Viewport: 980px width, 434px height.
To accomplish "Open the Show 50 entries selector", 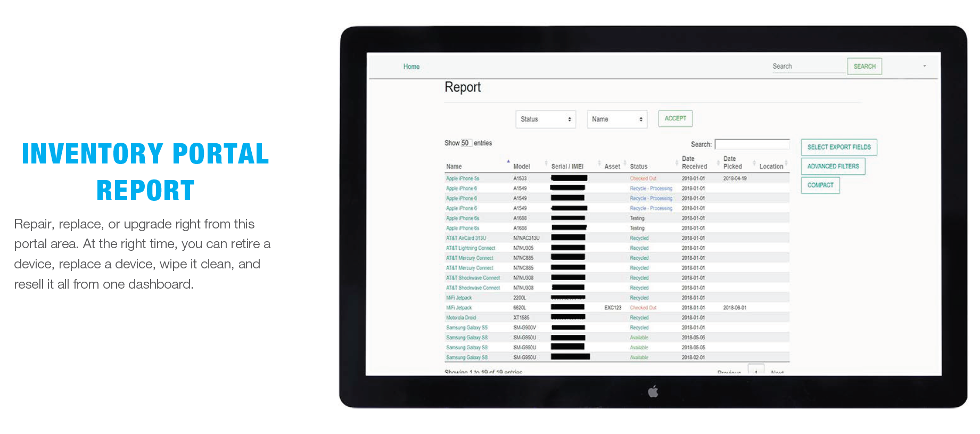I will (466, 143).
